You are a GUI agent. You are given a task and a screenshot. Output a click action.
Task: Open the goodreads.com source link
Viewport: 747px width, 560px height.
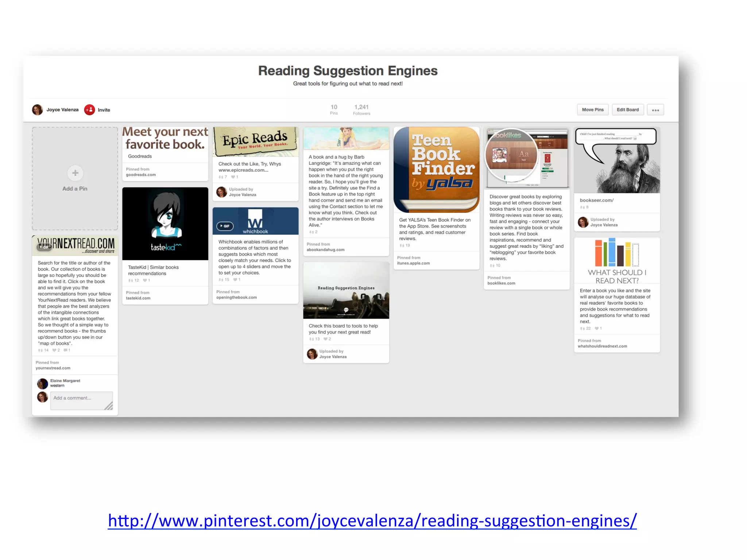(x=141, y=175)
